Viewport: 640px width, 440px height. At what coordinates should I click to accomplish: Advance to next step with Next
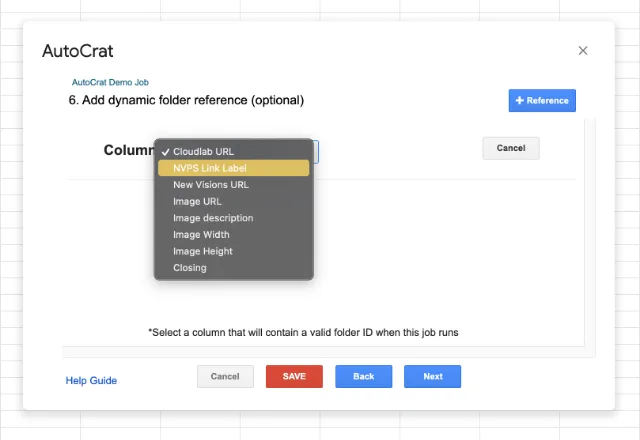pos(432,376)
